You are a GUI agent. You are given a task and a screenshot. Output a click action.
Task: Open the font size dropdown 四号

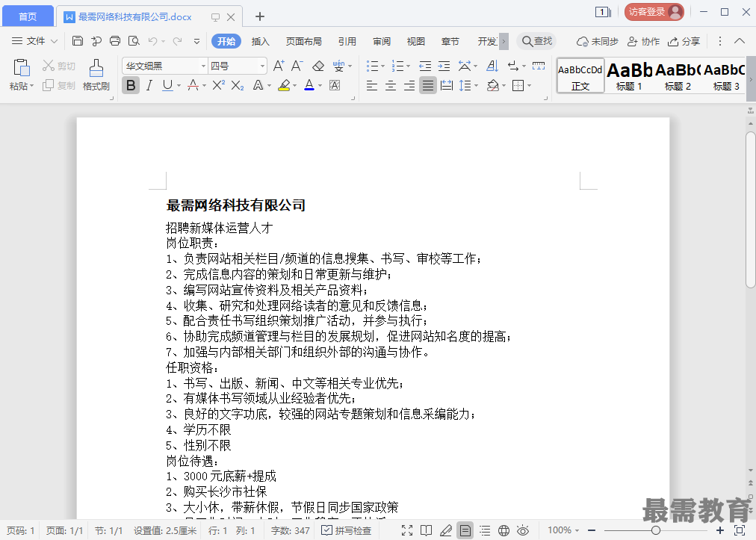pos(262,66)
